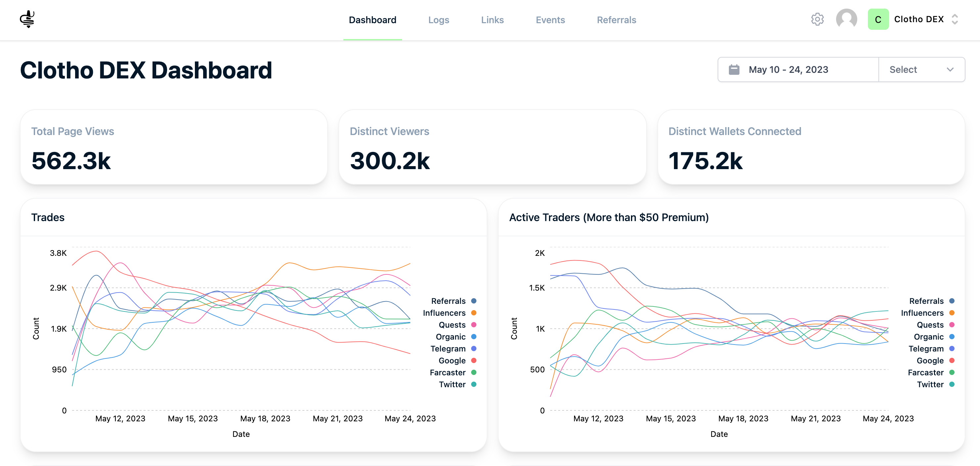
Task: Open the user profile avatar
Action: [x=846, y=20]
